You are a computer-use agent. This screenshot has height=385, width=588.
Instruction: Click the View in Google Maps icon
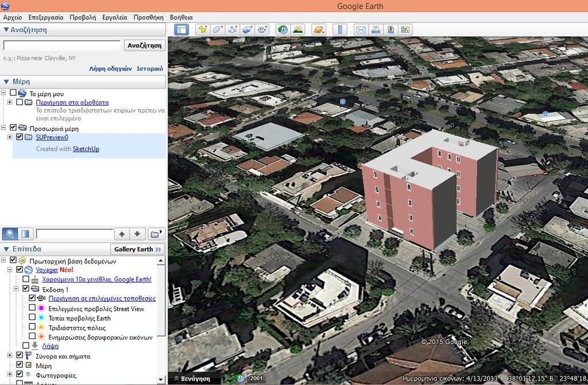tap(390, 30)
